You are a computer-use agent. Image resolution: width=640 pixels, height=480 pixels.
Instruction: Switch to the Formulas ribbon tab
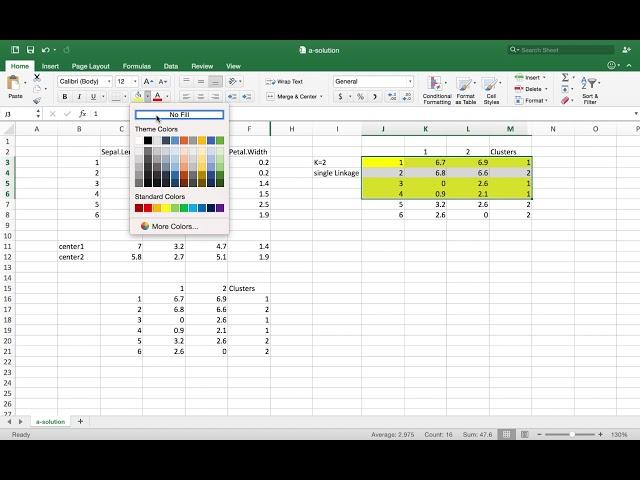click(136, 66)
